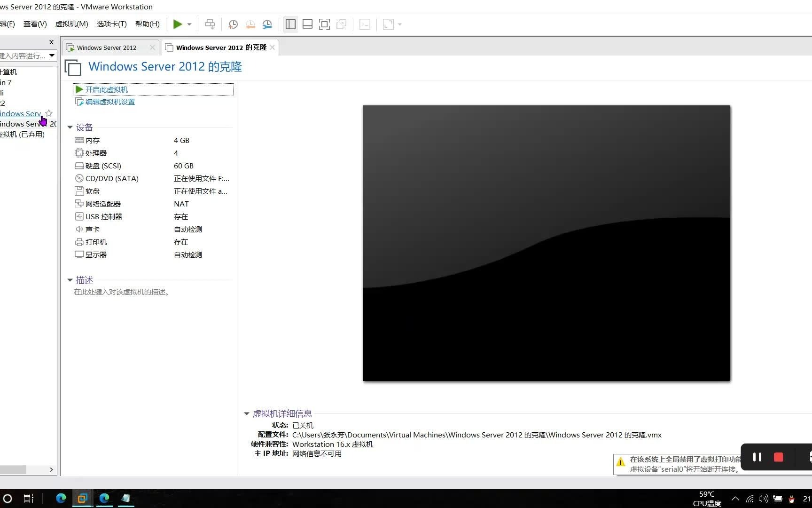Image resolution: width=812 pixels, height=508 pixels.
Task: Collapse the 设备 section
Action: (x=70, y=127)
